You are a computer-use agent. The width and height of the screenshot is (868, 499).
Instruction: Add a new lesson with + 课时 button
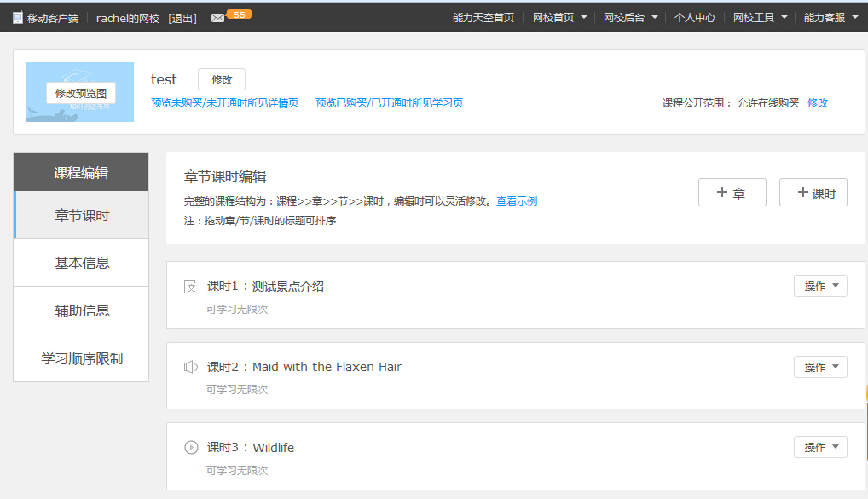tap(813, 193)
